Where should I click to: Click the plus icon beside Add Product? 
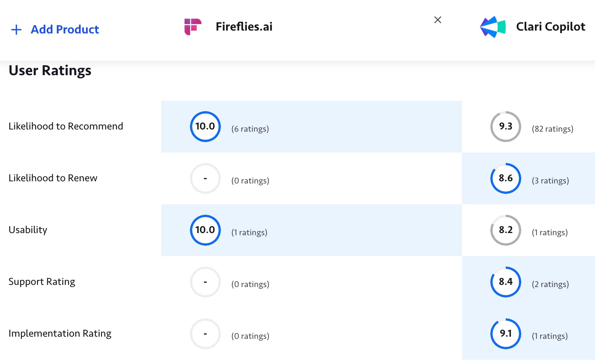[x=17, y=29]
